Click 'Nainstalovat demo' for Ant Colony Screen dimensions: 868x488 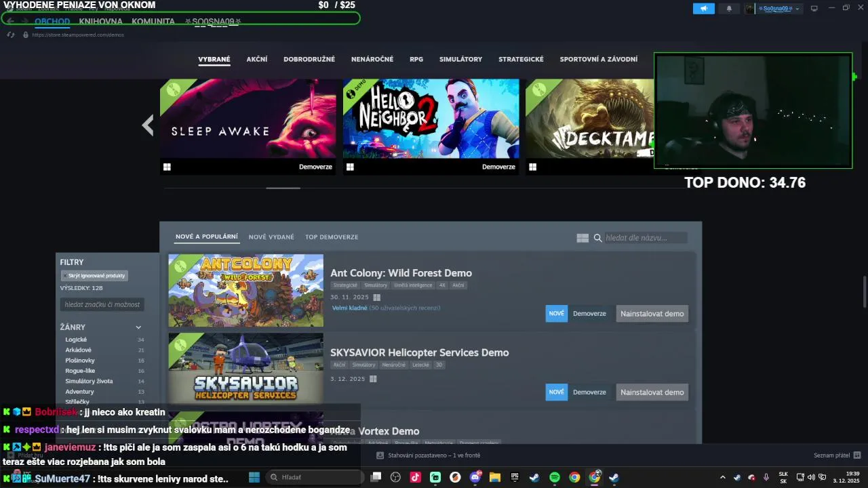coord(652,314)
